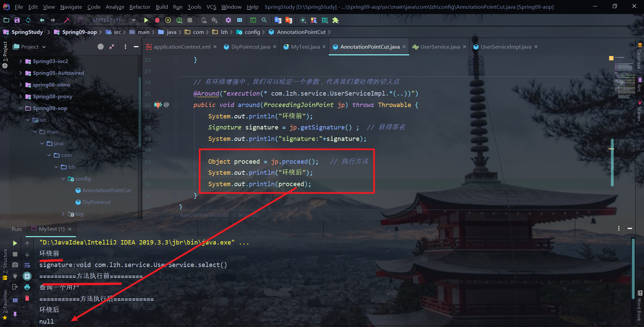Toggle the 2: Favorites tool window

(x=5, y=305)
